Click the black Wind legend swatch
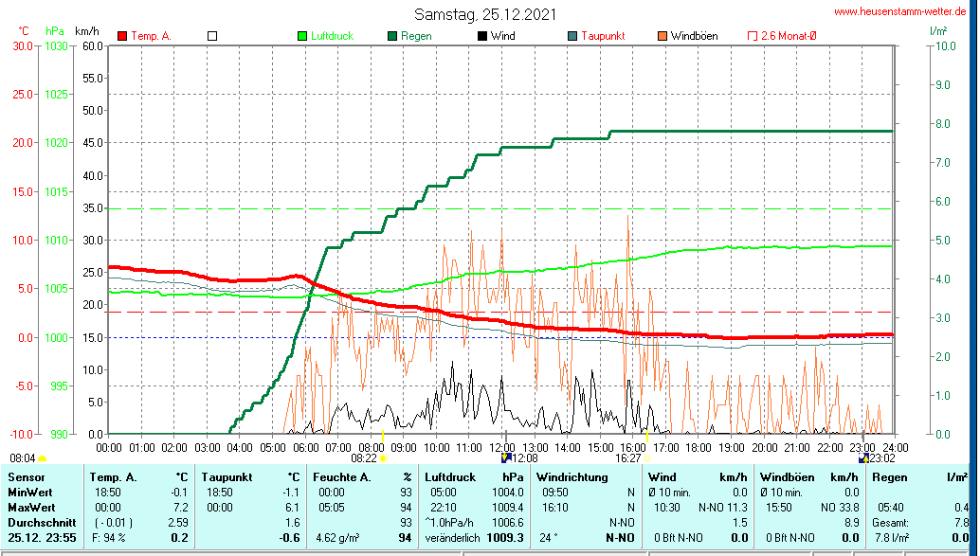 [482, 36]
